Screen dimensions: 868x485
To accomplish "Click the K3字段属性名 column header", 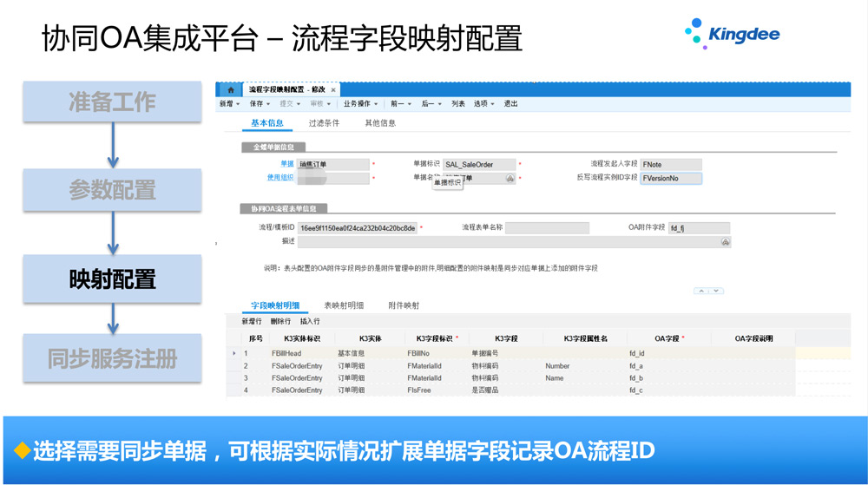I will coord(585,338).
